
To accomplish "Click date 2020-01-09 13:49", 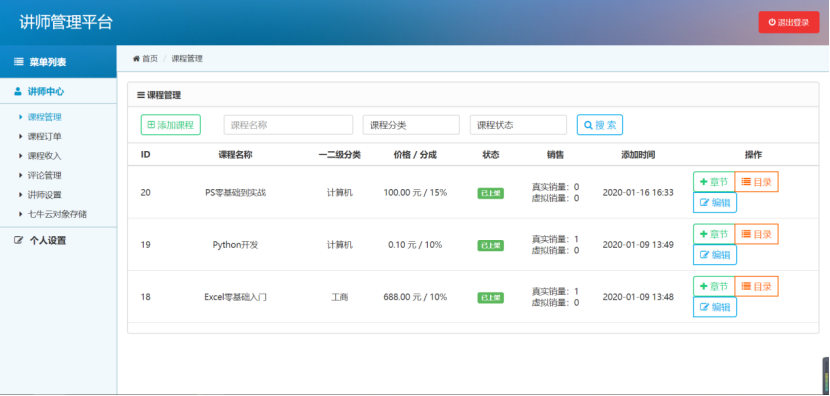I will (638, 245).
